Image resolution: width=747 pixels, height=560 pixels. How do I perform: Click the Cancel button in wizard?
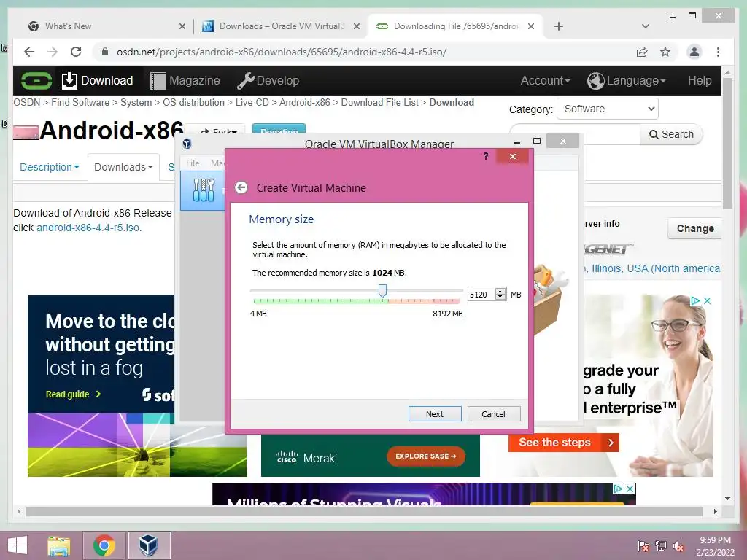pos(494,414)
